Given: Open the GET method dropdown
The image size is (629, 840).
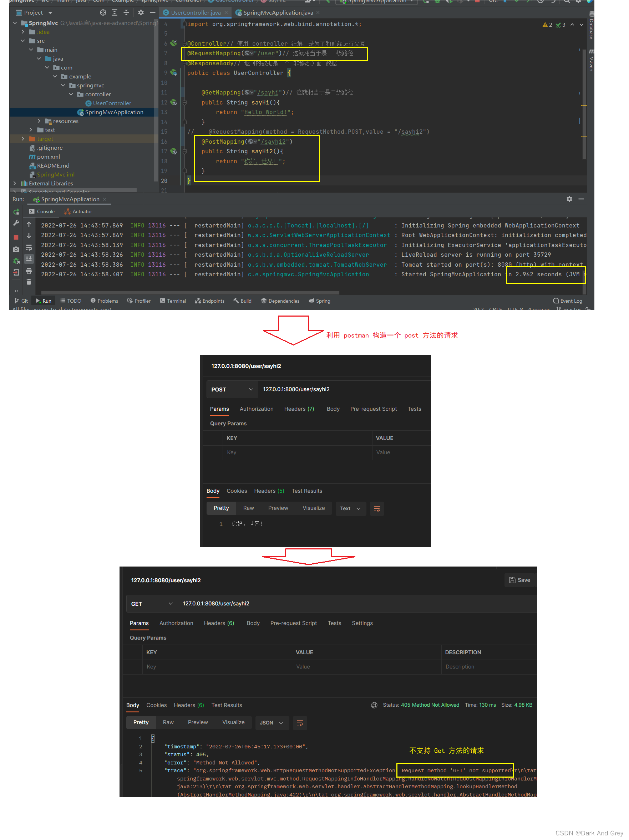Looking at the screenshot, I should click(x=152, y=603).
